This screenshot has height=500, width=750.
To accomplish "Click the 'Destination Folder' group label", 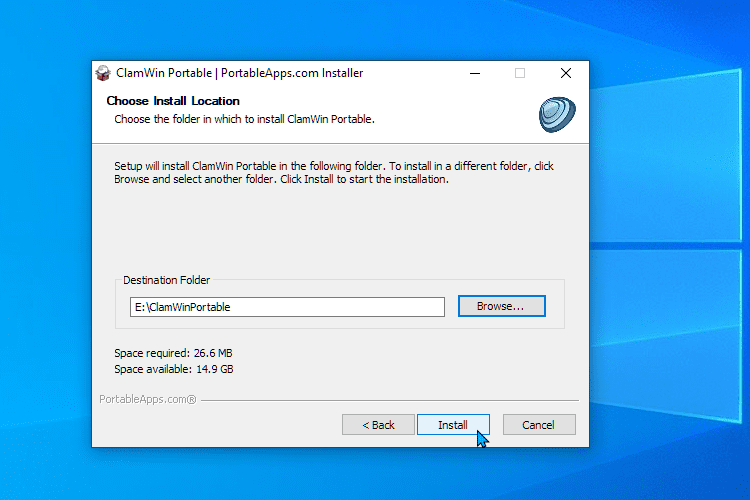I will point(166,280).
